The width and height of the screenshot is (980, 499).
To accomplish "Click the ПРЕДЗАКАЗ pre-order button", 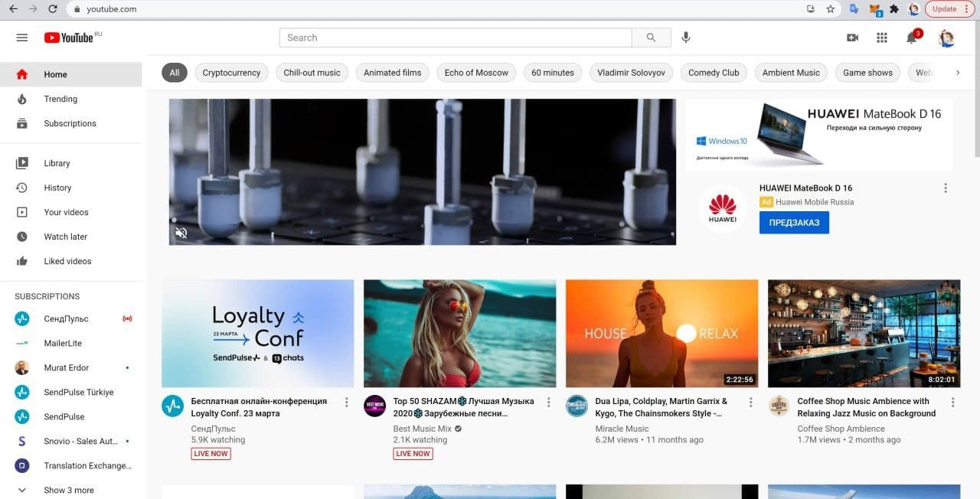I will (794, 223).
